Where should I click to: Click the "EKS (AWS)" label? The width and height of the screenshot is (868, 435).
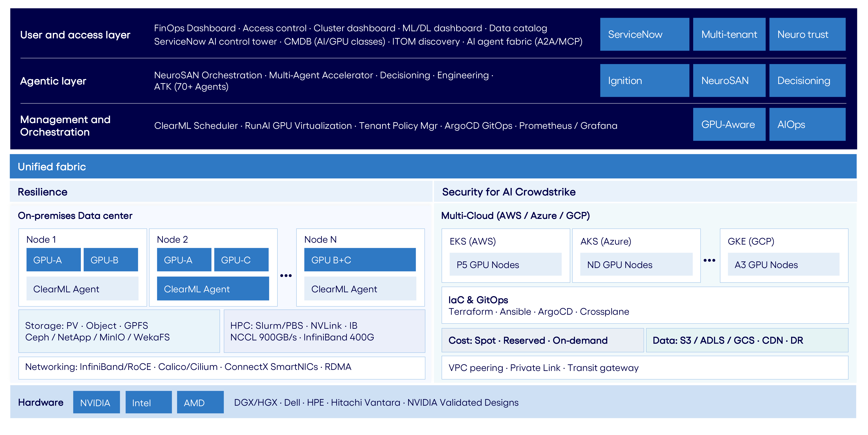[473, 241]
